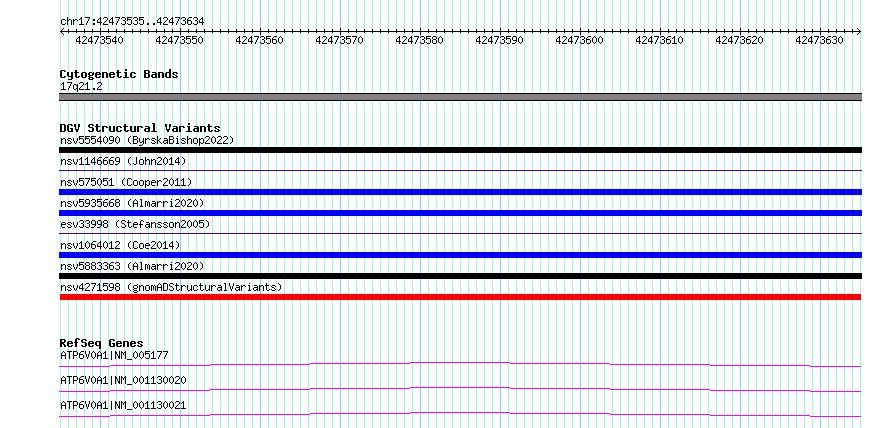Click ruler tick label 42473600
This screenshot has height=428, width=890.
click(x=580, y=40)
